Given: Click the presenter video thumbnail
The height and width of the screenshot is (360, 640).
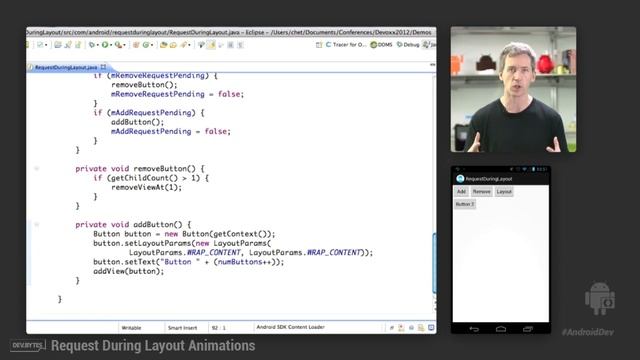Looking at the screenshot, I should [x=513, y=89].
